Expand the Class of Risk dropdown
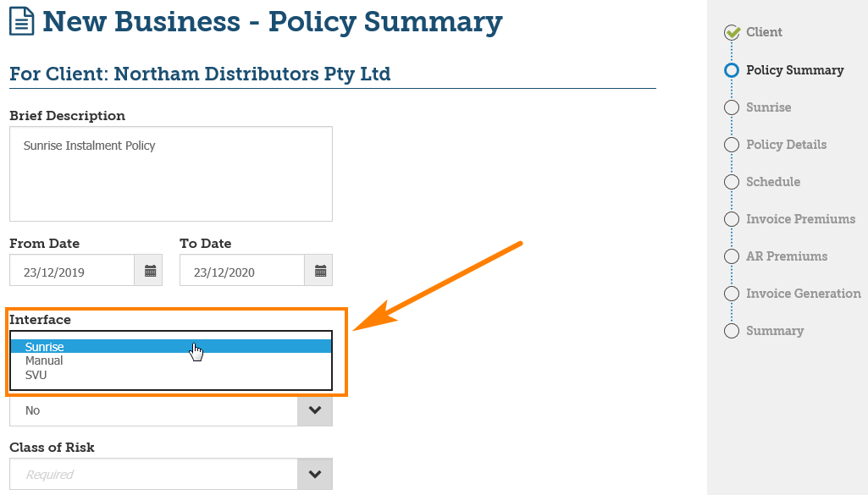This screenshot has width=868, height=495. coord(315,475)
